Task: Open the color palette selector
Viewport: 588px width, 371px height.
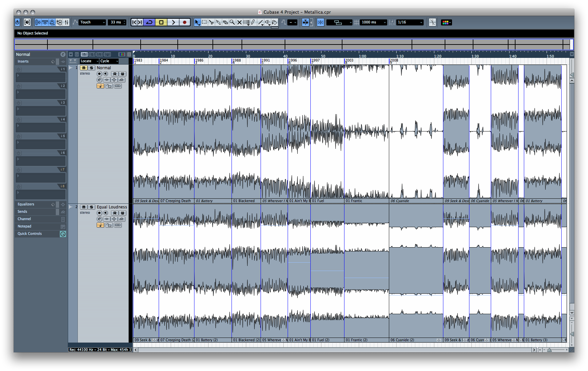Action: click(x=446, y=22)
